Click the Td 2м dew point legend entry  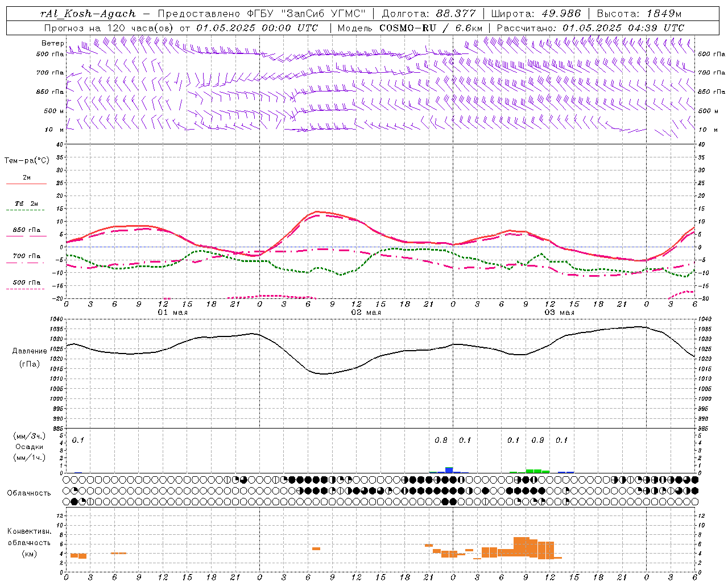(27, 203)
